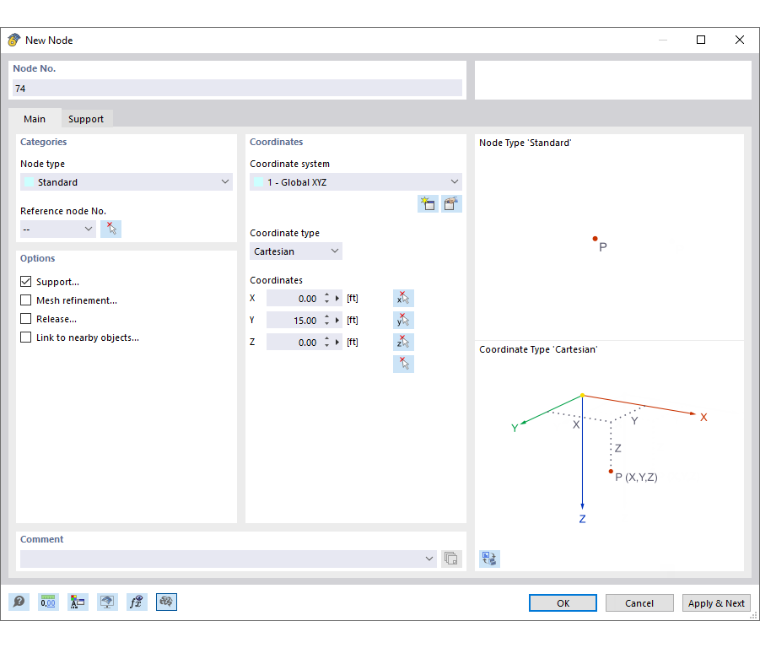
Task: Enable the Release option
Action: pos(26,318)
